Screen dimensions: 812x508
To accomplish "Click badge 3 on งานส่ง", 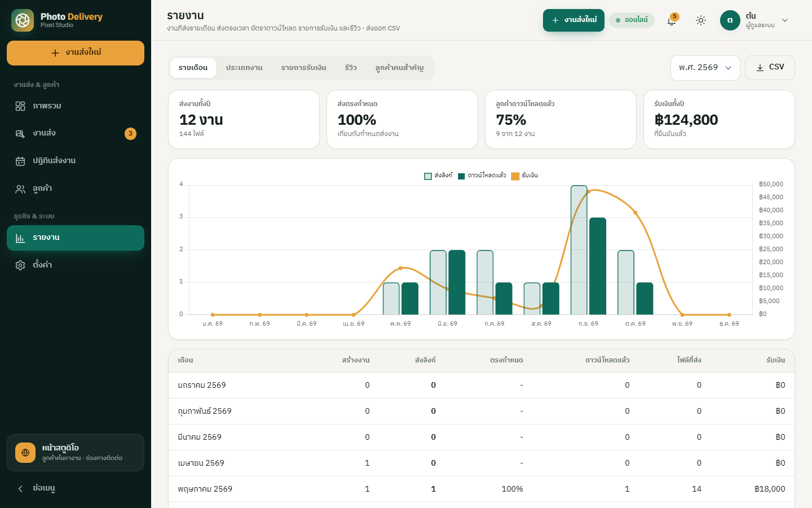I will click(130, 134).
